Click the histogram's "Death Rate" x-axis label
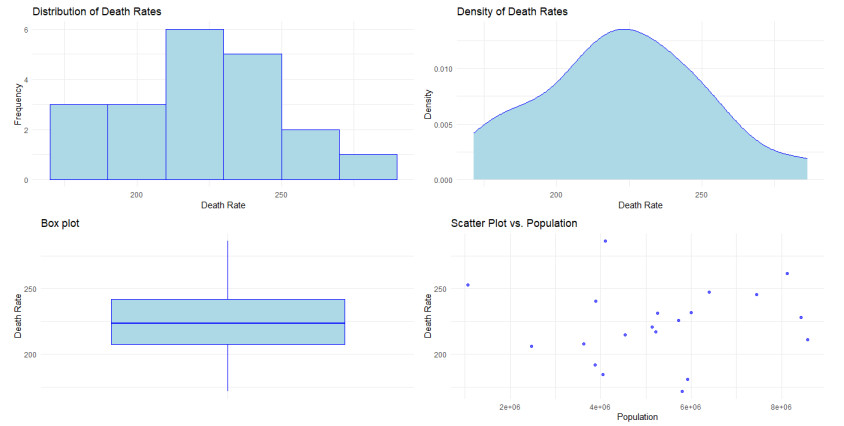The image size is (844, 426). (x=223, y=206)
